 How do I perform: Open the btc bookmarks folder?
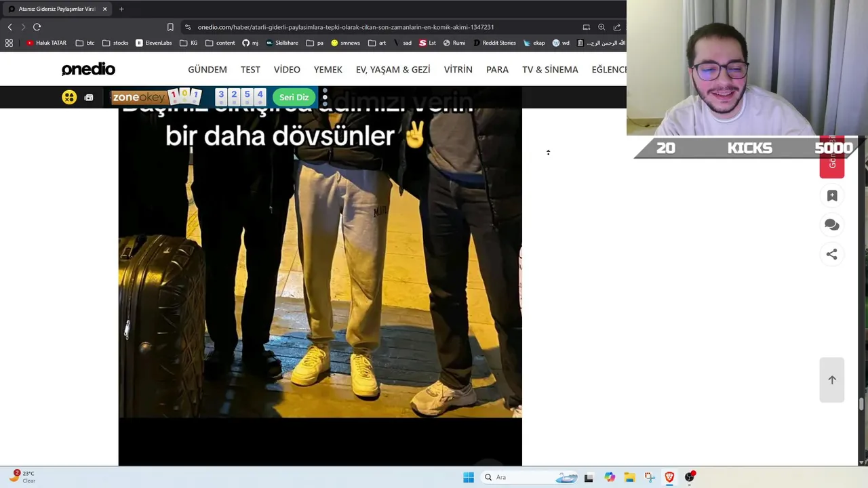click(85, 43)
